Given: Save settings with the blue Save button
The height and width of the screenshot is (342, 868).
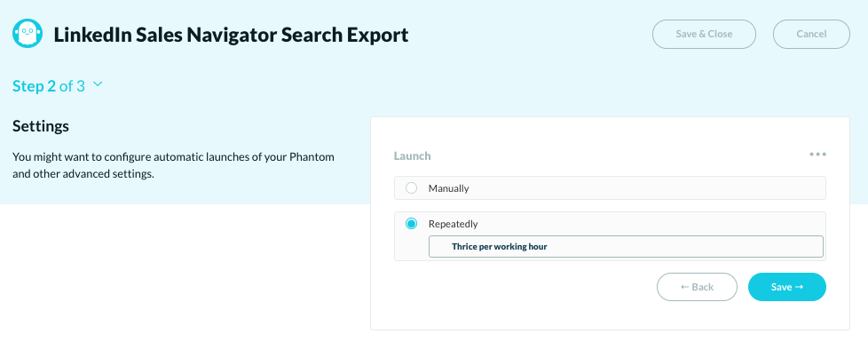Looking at the screenshot, I should click(786, 287).
